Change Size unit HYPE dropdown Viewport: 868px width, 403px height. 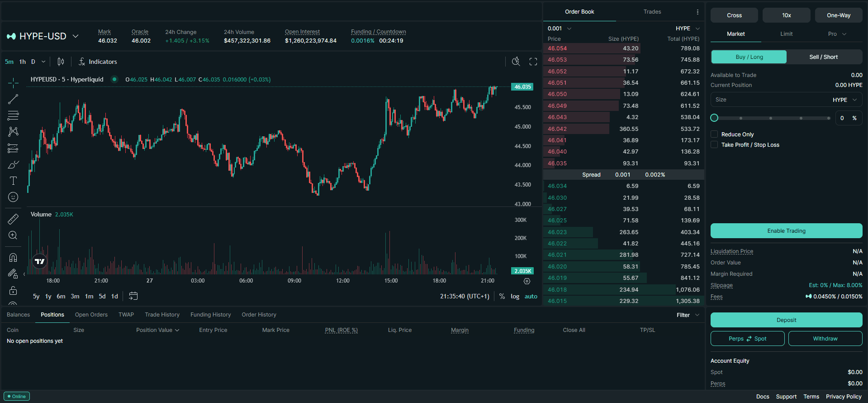(845, 100)
